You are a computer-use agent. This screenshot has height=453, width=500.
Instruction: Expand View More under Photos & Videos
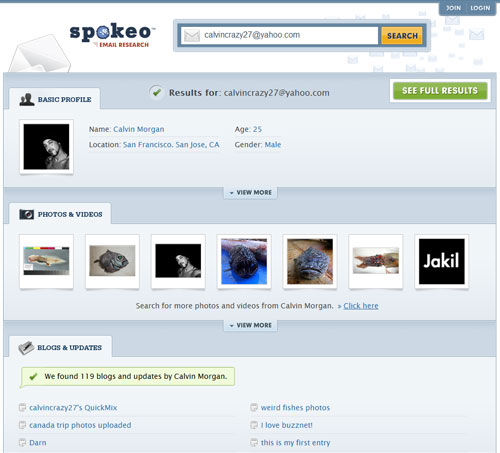pyautogui.click(x=250, y=325)
